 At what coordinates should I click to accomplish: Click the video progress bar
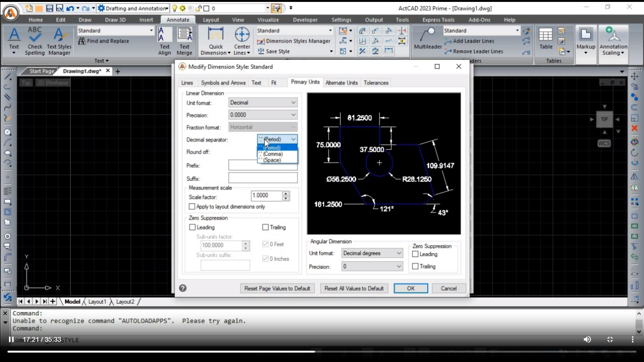[x=322, y=351]
